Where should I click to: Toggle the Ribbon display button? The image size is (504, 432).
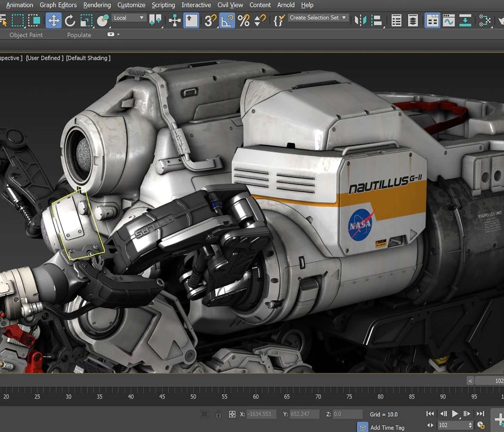tap(432, 21)
